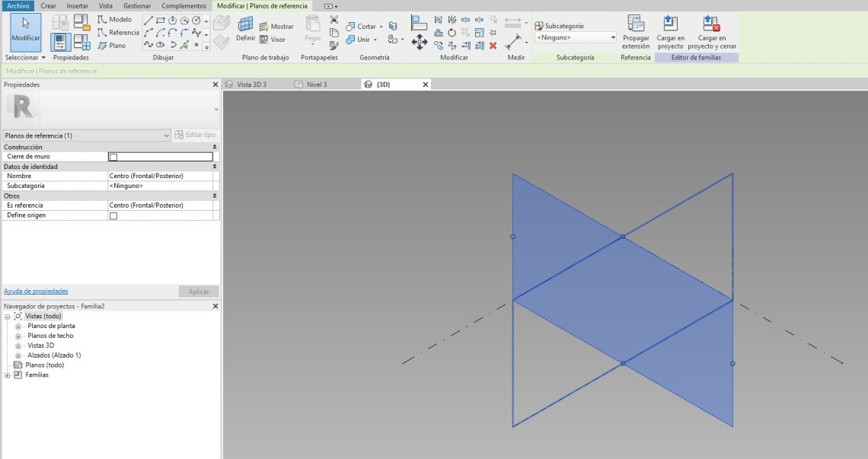This screenshot has height=459, width=868.
Task: Click the scissors cut icon
Action: [333, 20]
